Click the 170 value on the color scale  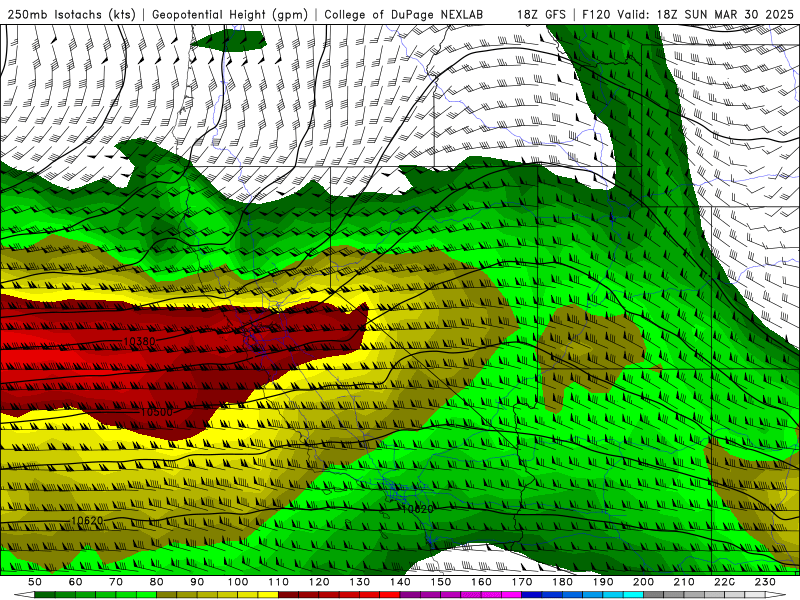522,582
